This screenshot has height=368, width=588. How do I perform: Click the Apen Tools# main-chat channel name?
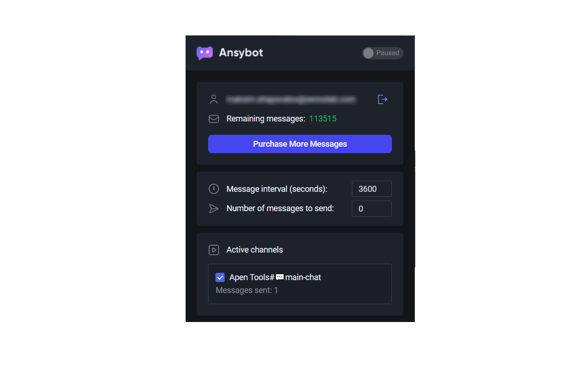point(275,277)
